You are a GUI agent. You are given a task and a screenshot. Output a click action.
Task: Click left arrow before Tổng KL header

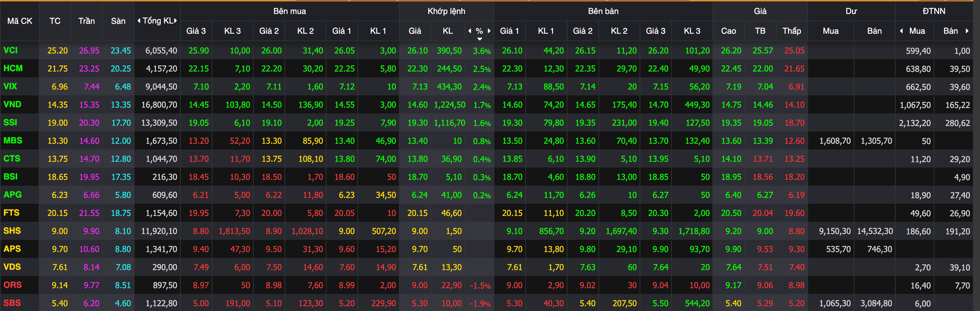coord(139,21)
